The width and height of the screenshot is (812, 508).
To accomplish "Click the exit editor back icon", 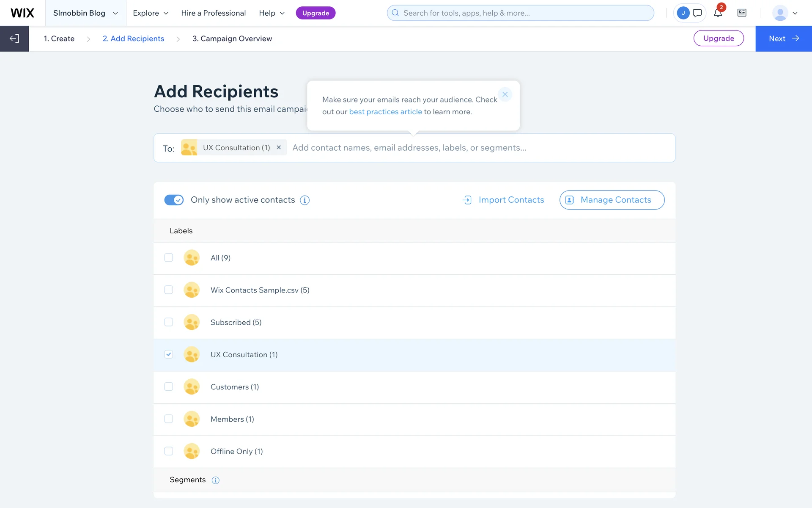I will (x=14, y=39).
